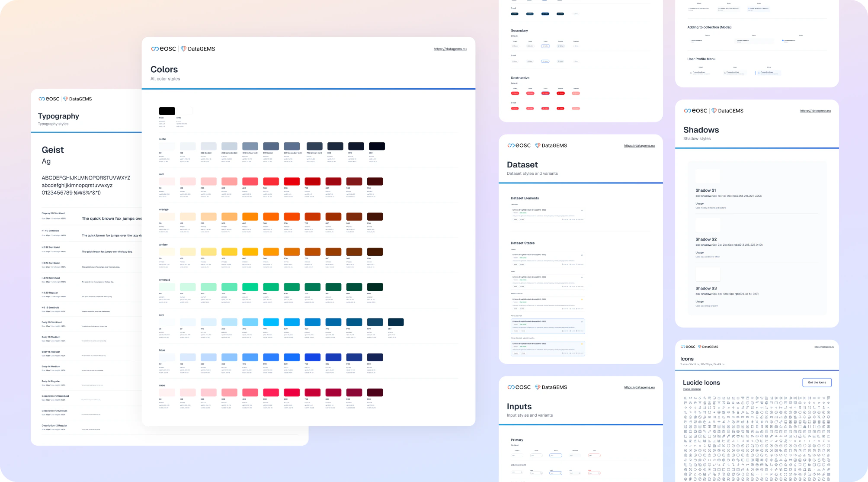Select the default Personal settings menu item

point(701,73)
